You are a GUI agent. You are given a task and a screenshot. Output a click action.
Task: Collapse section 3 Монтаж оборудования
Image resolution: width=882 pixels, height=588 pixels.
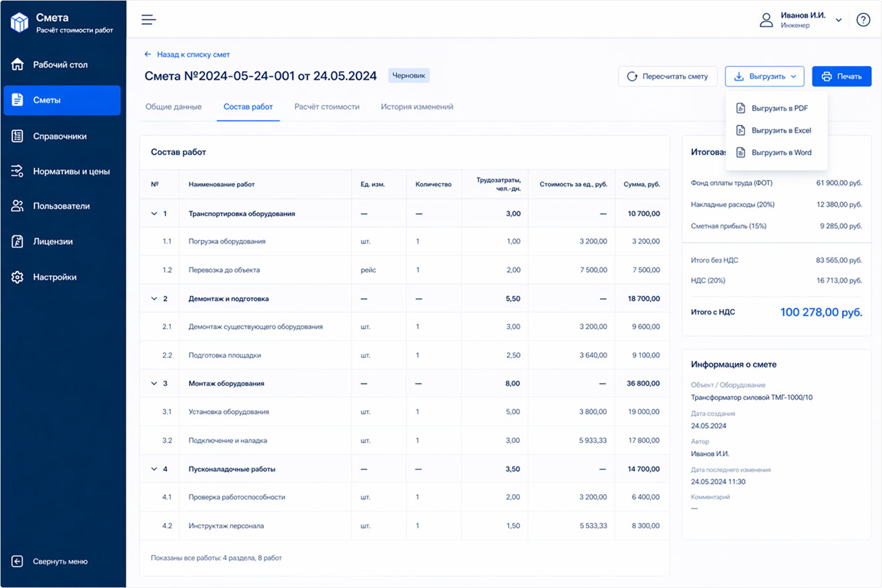(154, 383)
